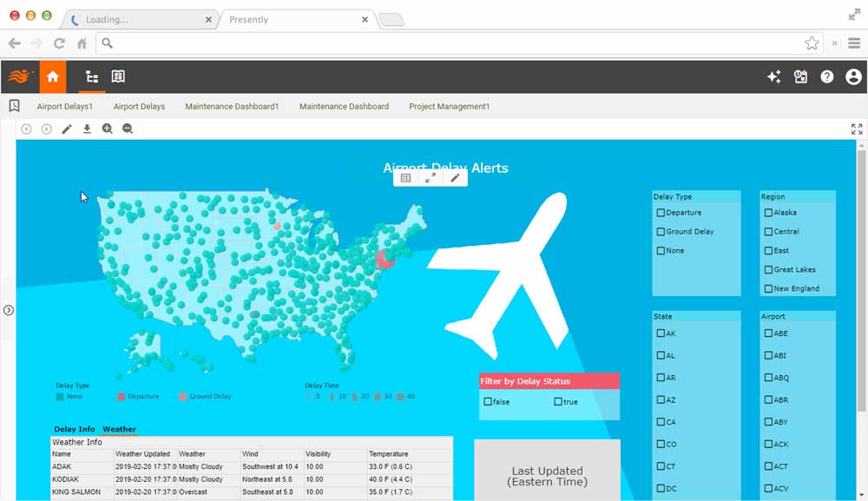This screenshot has height=501, width=868.
Task: Switch to the Delay Info tab
Action: tap(74, 429)
